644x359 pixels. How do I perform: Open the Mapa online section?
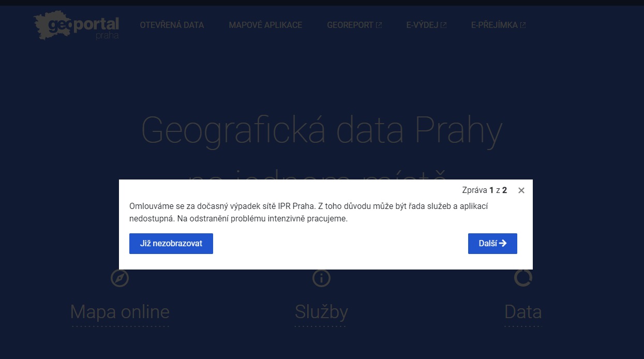pos(119,312)
